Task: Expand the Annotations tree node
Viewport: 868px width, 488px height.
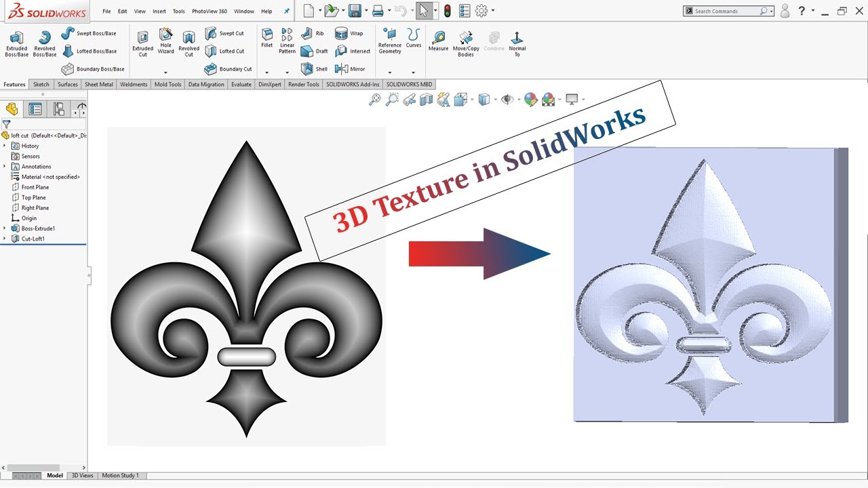Action: 5,166
